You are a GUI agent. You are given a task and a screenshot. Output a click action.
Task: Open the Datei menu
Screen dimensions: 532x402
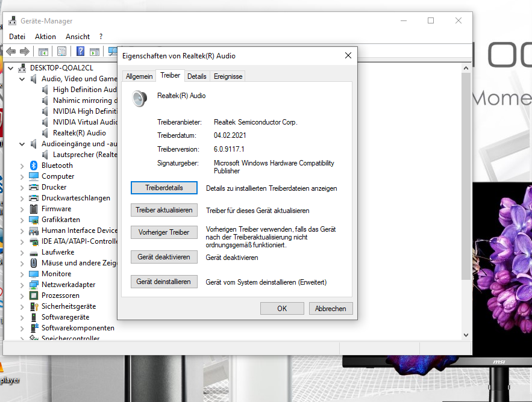[17, 37]
